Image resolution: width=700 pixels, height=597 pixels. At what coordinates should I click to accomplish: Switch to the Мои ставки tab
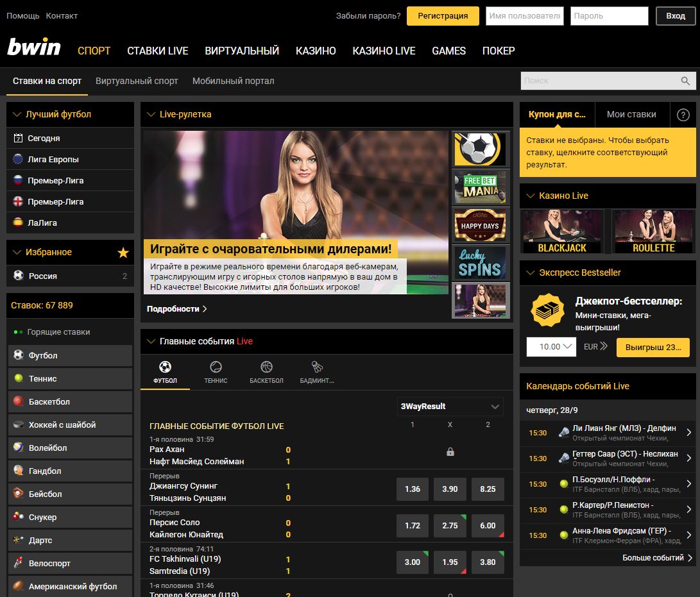pos(631,115)
